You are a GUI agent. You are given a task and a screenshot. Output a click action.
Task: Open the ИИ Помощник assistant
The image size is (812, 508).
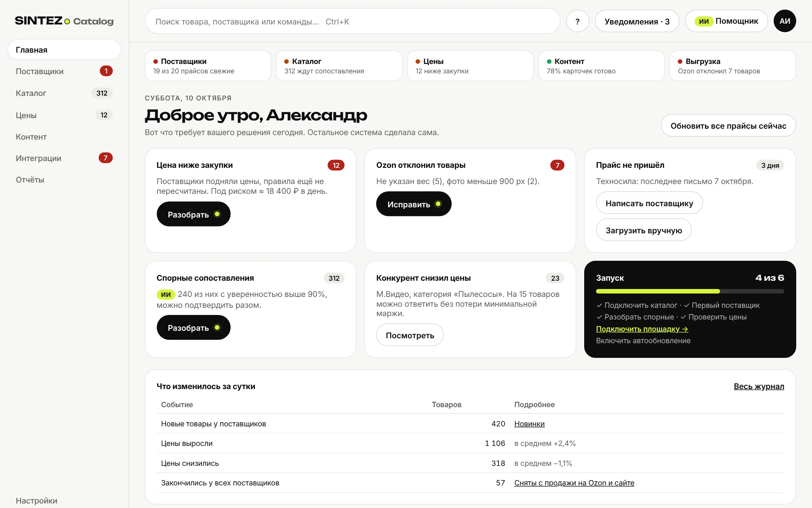pos(726,21)
